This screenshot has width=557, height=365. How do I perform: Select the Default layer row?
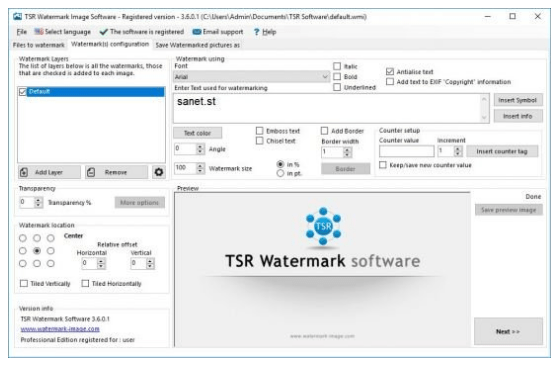click(91, 92)
